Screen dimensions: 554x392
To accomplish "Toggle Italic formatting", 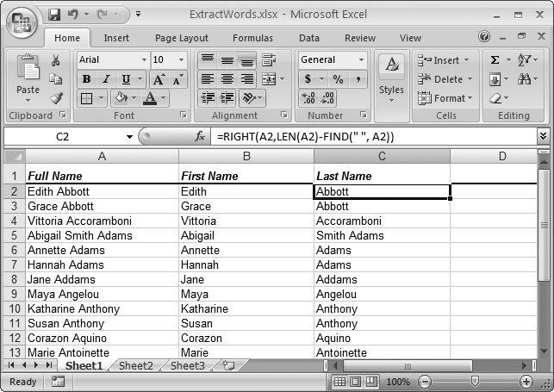I will (106, 79).
